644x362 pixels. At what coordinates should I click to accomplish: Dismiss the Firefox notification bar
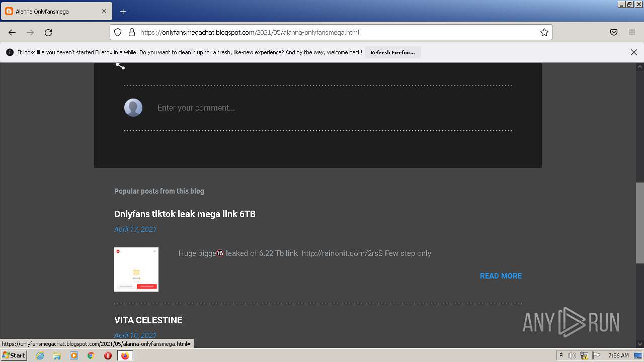(x=634, y=52)
